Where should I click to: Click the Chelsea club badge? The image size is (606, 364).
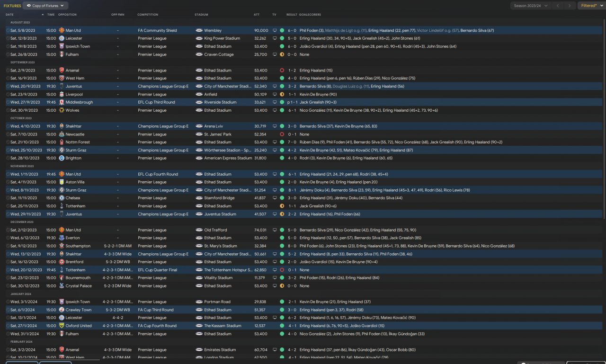pyautogui.click(x=61, y=198)
